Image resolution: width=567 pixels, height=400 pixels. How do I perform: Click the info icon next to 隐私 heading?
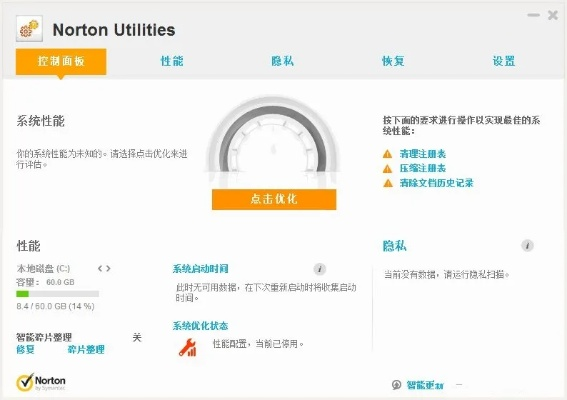pos(527,246)
